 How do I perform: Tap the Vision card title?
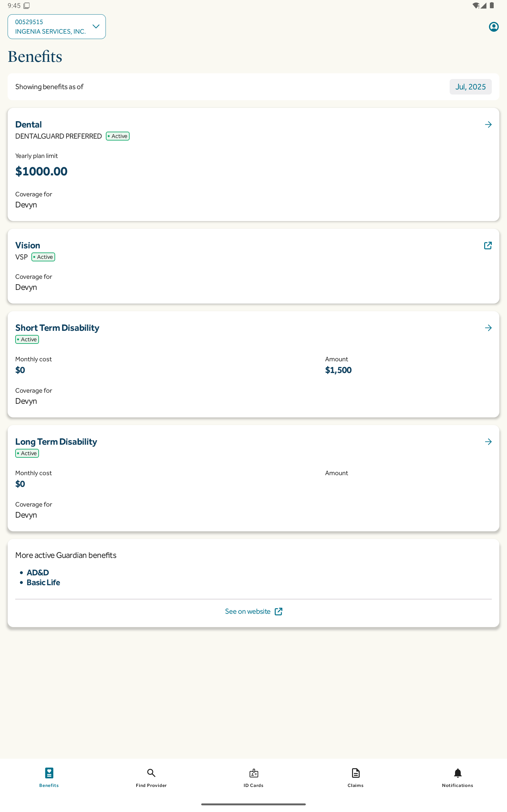coord(28,245)
